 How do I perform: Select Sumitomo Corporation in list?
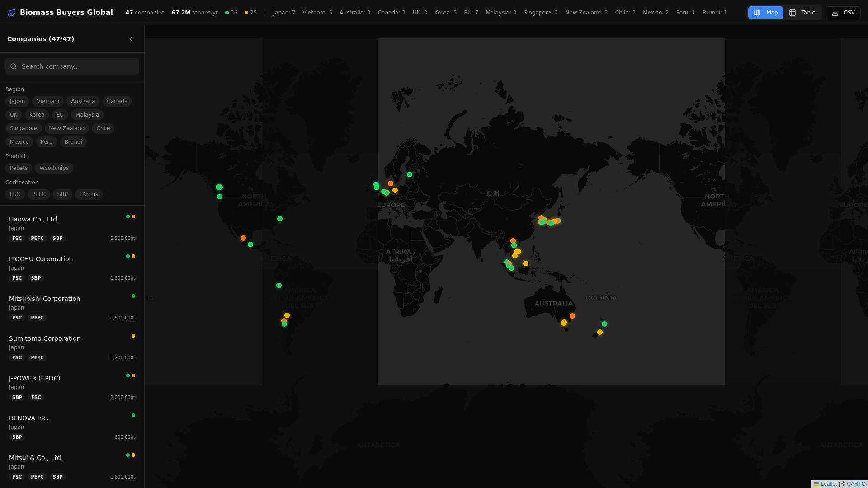click(x=72, y=347)
